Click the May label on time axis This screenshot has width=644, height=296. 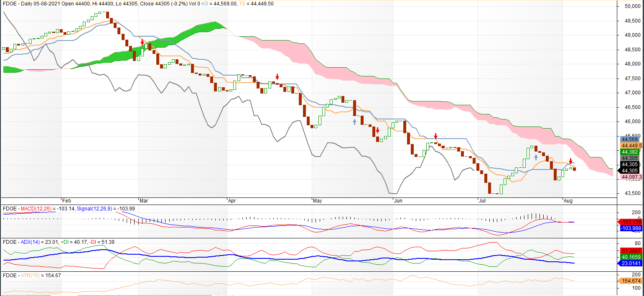point(318,201)
